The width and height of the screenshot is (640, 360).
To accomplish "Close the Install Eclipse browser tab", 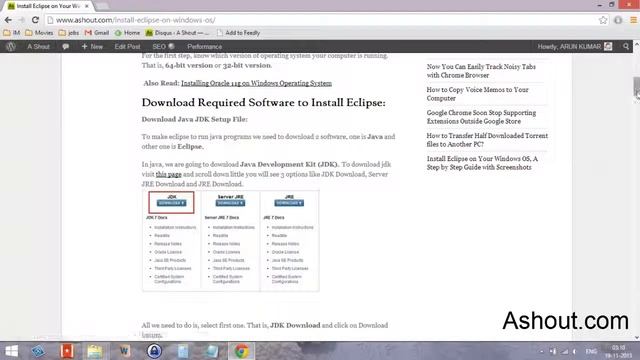I will 87,6.
